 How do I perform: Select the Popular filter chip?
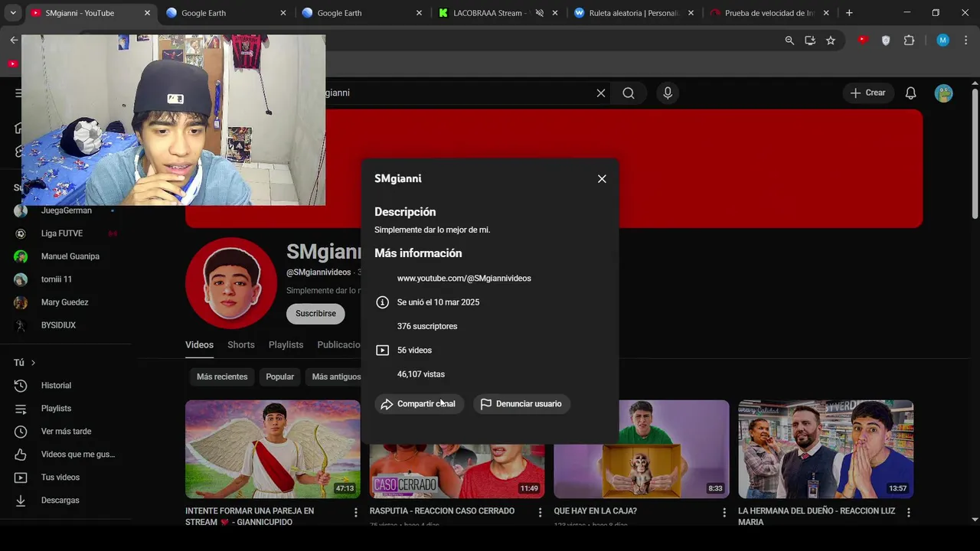click(x=279, y=377)
